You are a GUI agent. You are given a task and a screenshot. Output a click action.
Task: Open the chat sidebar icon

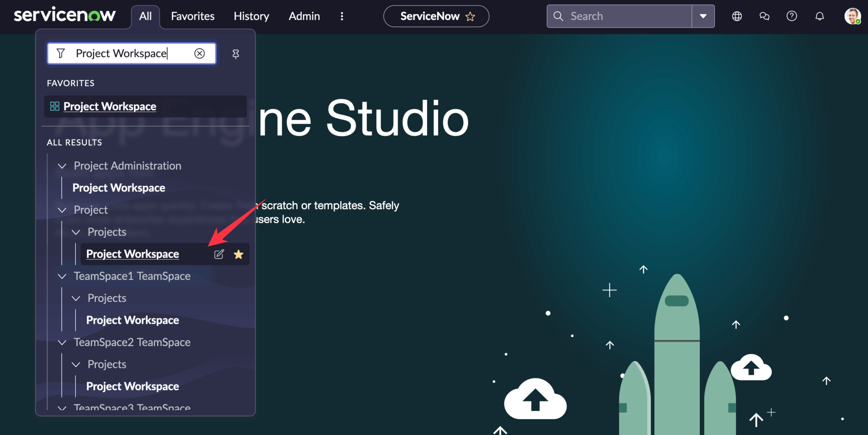coord(765,16)
